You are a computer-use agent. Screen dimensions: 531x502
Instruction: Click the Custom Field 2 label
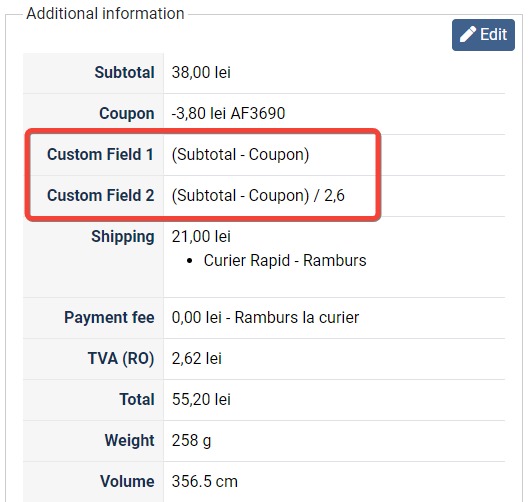click(x=101, y=195)
